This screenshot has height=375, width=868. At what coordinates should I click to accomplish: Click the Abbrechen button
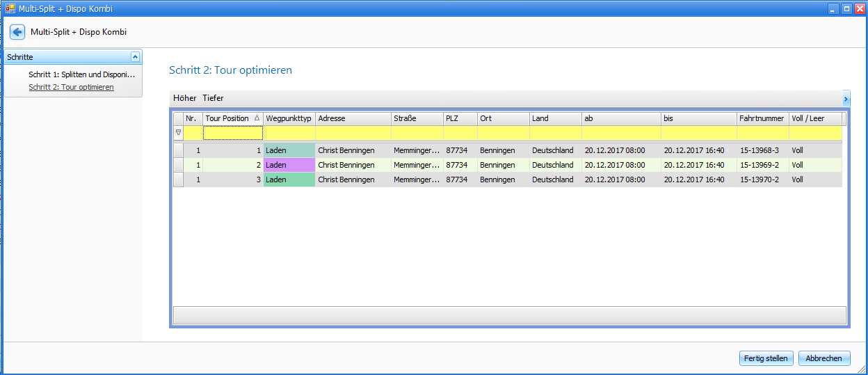[823, 358]
